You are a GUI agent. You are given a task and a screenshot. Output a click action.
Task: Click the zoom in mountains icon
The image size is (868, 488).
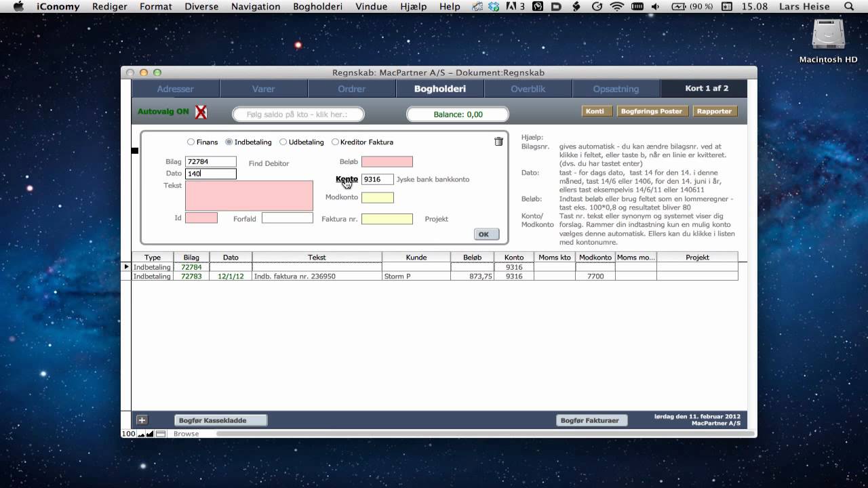(150, 434)
